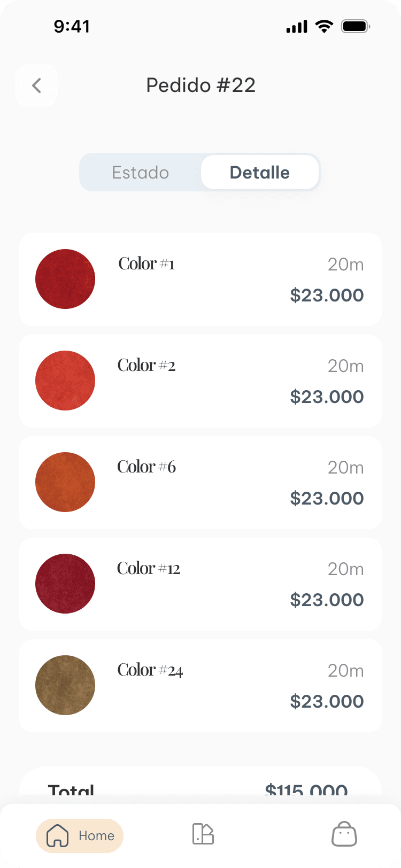This screenshot has width=401, height=868.
Task: Pick the Color #24 brown swatch
Action: [x=65, y=685]
